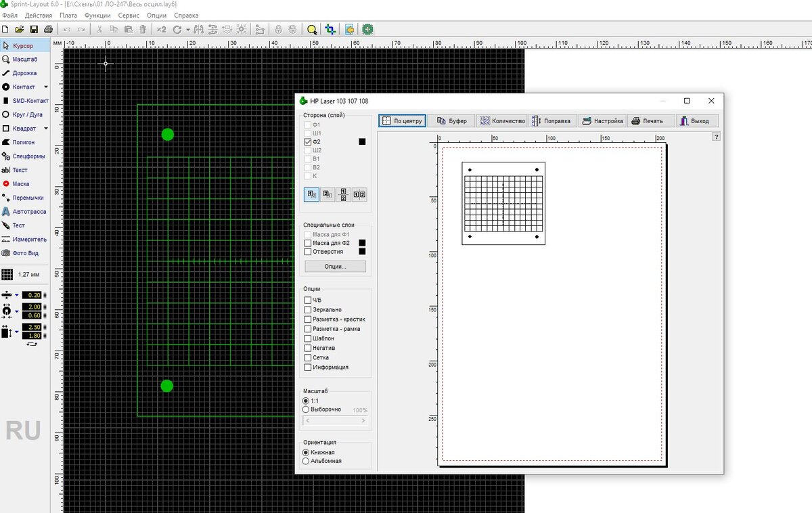
Task: Open the Справка menu
Action: [x=186, y=15]
